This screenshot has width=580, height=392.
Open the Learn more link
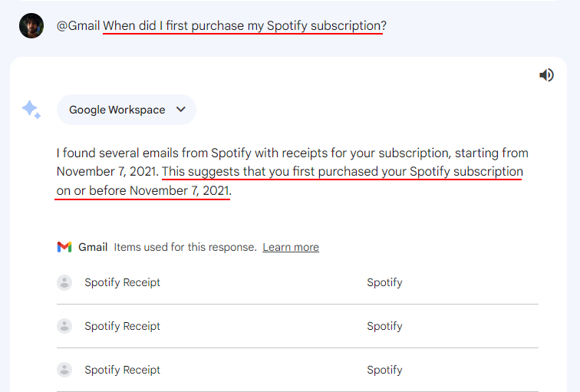click(291, 247)
